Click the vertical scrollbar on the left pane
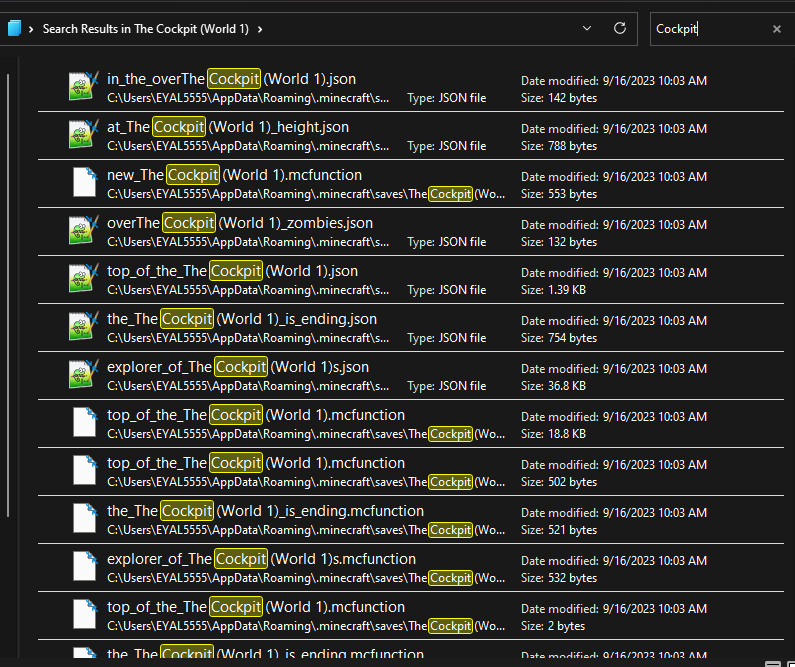This screenshot has height=667, width=795. pyautogui.click(x=8, y=295)
